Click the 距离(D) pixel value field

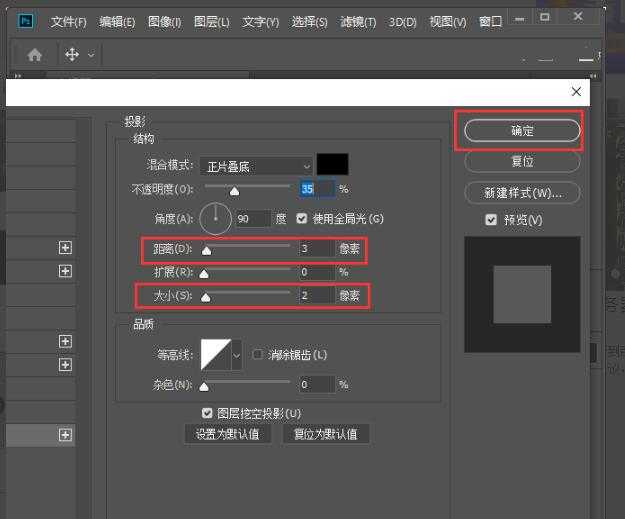(x=316, y=247)
